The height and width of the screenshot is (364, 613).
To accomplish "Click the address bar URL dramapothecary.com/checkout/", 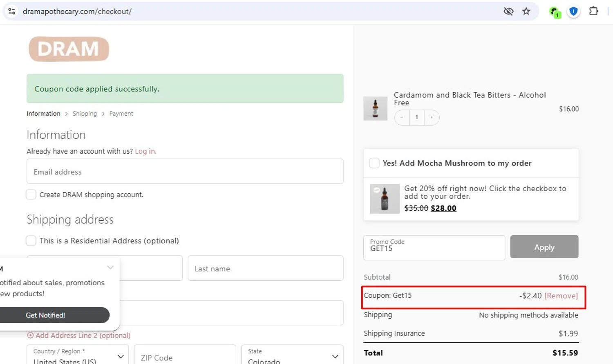I will tap(77, 11).
